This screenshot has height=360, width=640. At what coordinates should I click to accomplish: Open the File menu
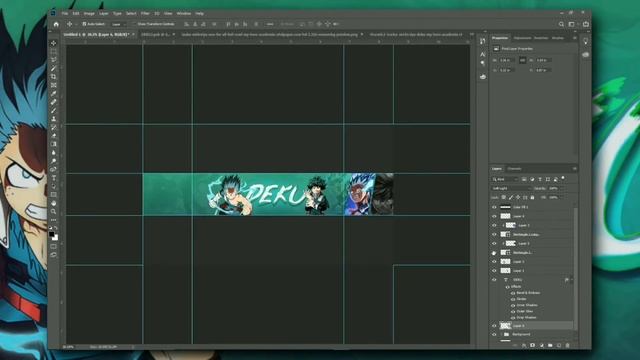[x=65, y=13]
